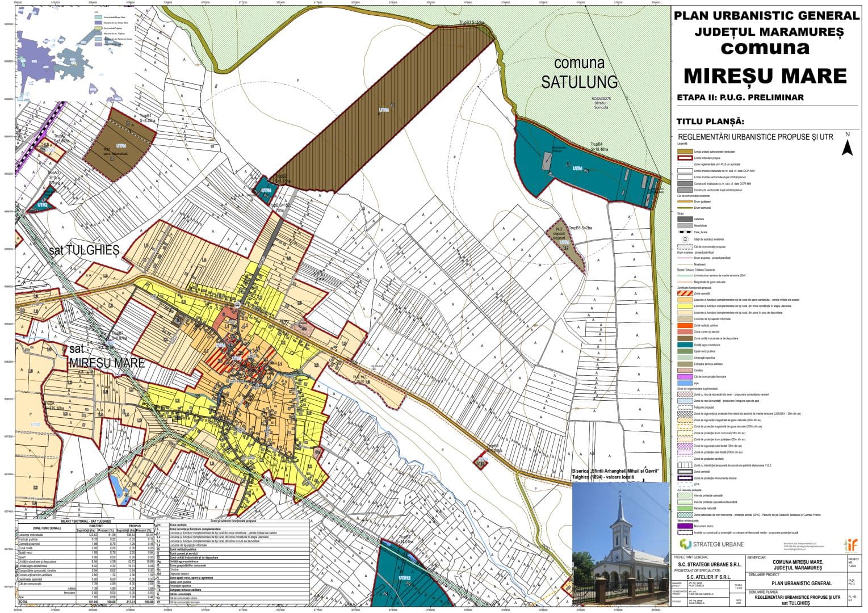Screen dimensions: 868x613
Task: Click the 'sat TULGHIEȘ' map label
Action: [x=84, y=250]
